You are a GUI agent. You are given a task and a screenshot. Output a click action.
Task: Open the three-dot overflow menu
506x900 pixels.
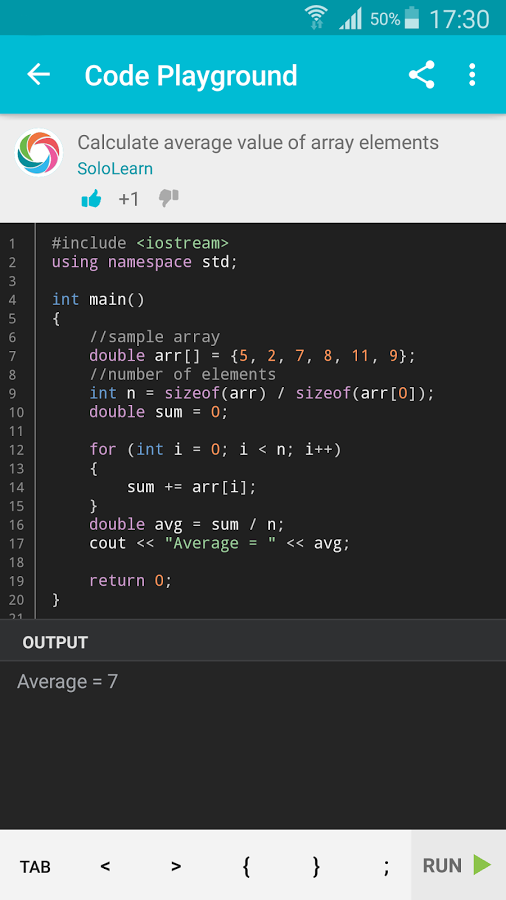pyautogui.click(x=472, y=75)
